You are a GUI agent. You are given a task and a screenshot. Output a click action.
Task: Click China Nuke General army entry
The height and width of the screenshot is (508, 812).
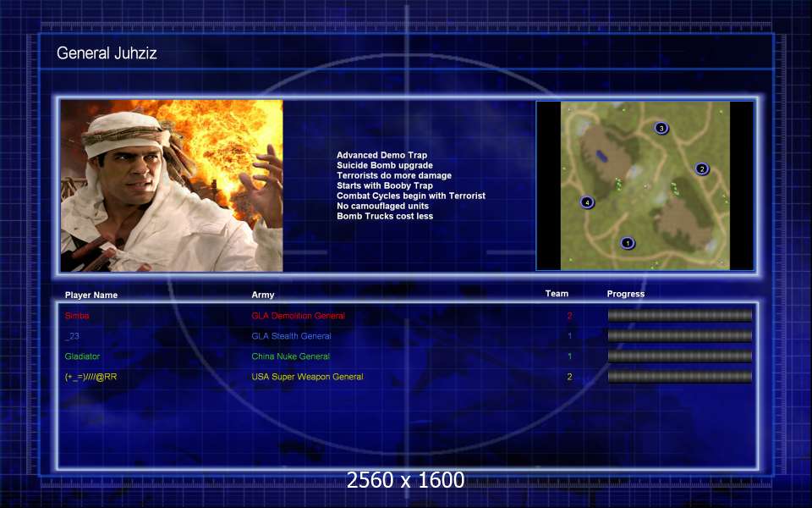[x=290, y=356]
